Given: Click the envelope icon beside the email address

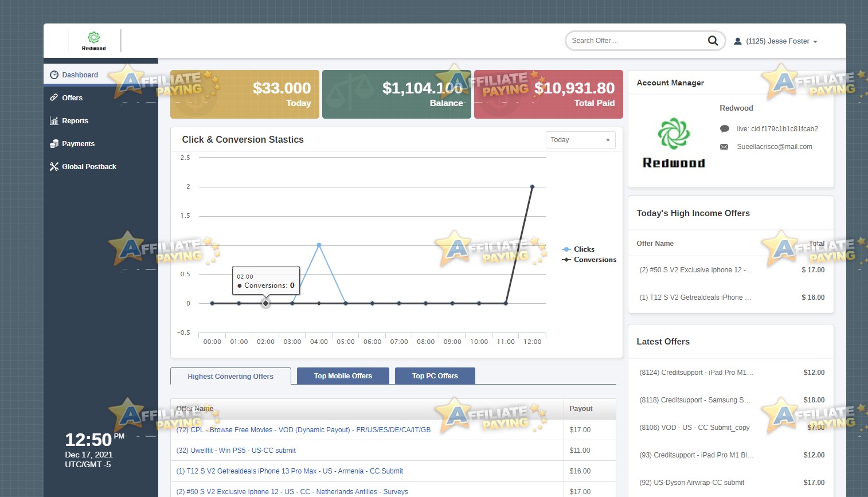Looking at the screenshot, I should (x=724, y=147).
